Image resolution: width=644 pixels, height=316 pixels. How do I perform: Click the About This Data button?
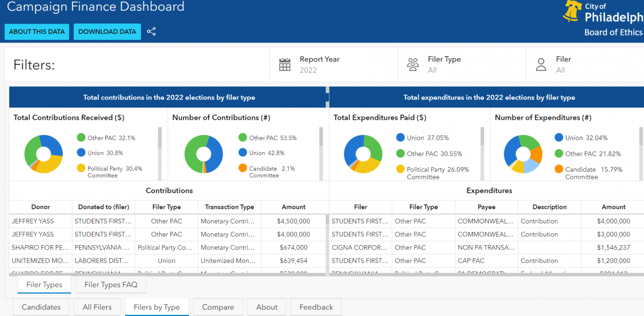37,32
